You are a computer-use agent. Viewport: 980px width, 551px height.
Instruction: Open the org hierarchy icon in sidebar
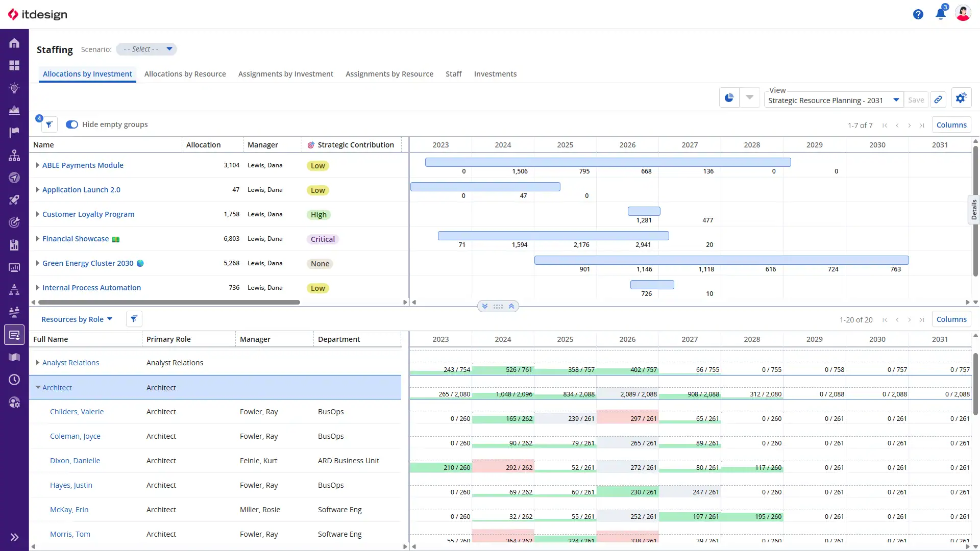[14, 155]
